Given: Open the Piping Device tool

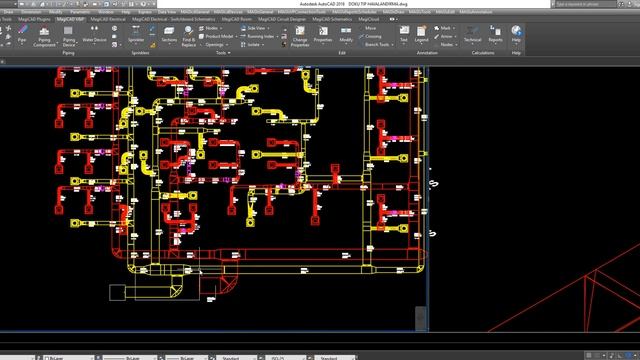Looking at the screenshot, I should point(69,36).
